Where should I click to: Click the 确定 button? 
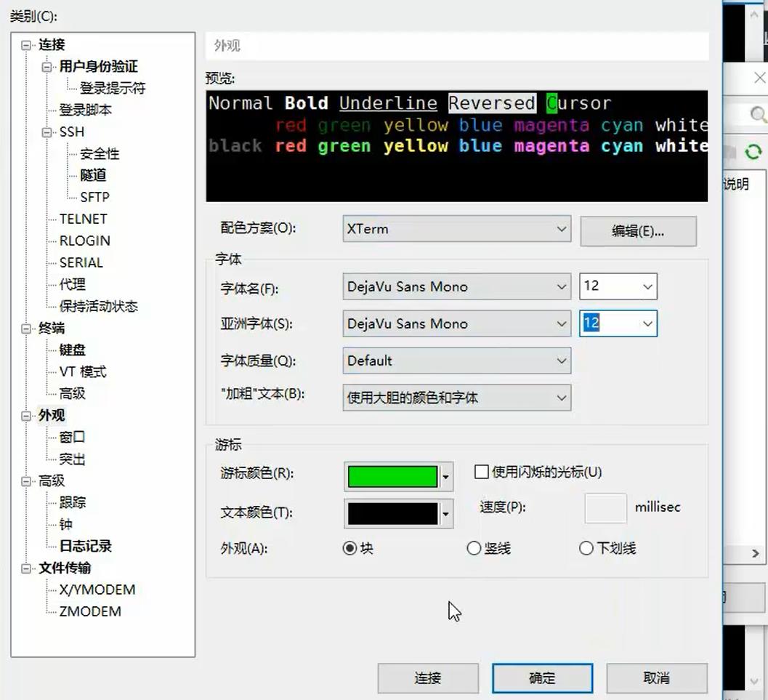point(543,677)
